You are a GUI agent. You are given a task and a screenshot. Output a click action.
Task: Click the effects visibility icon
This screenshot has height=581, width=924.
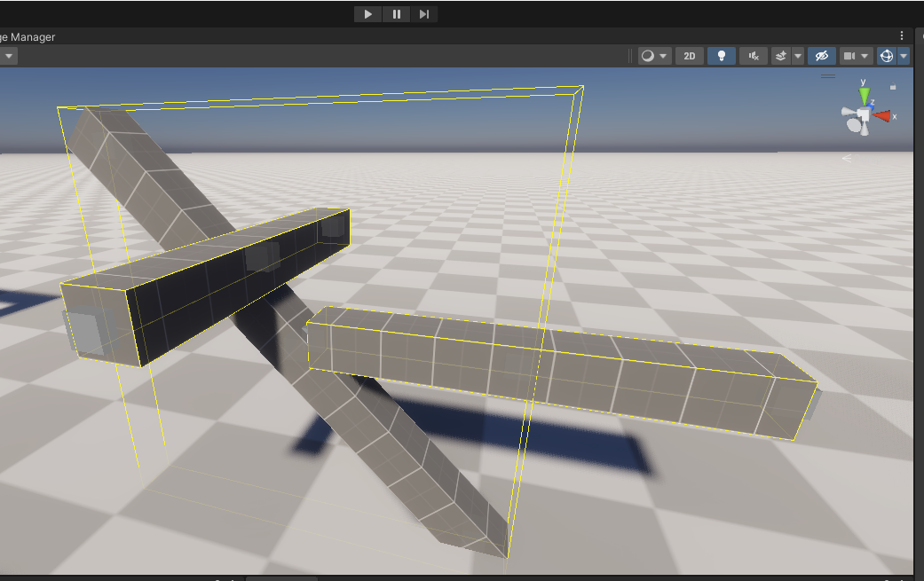point(779,55)
